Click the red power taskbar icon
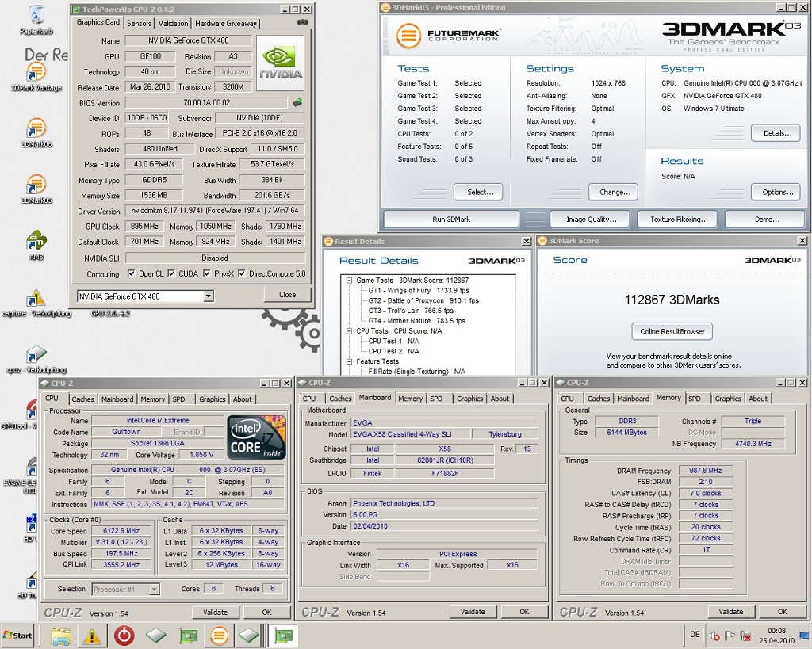 coord(124,636)
